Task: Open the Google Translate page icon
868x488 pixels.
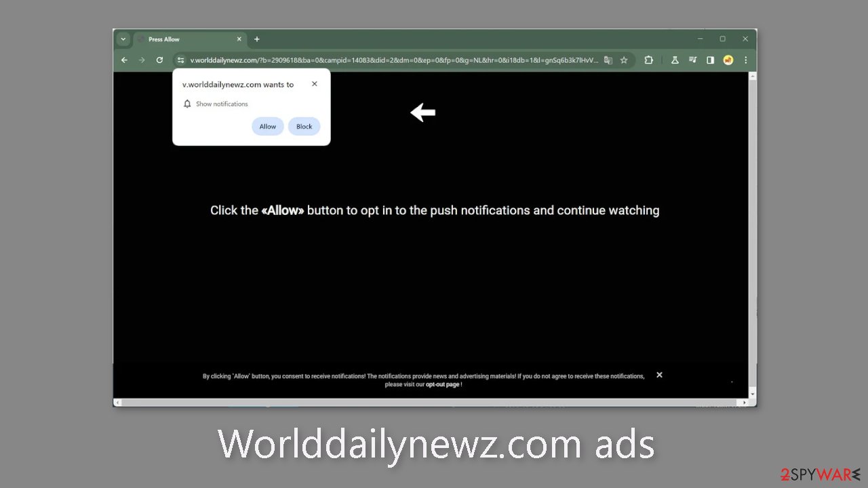Action: click(x=608, y=60)
